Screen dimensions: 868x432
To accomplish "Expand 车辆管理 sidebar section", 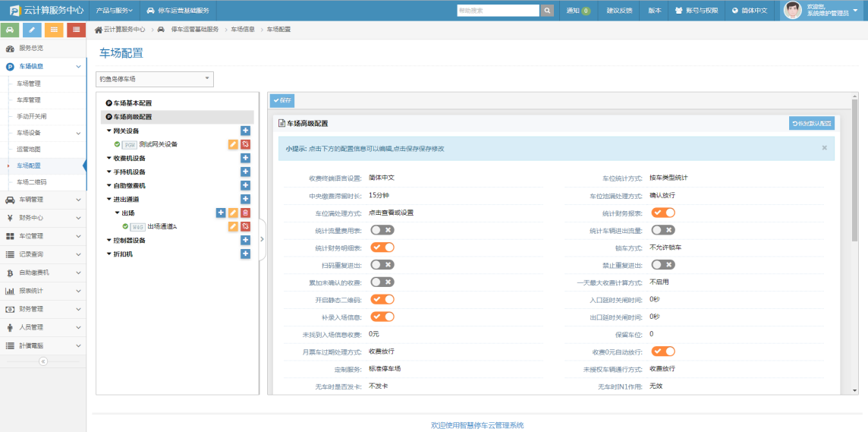I will tap(43, 200).
